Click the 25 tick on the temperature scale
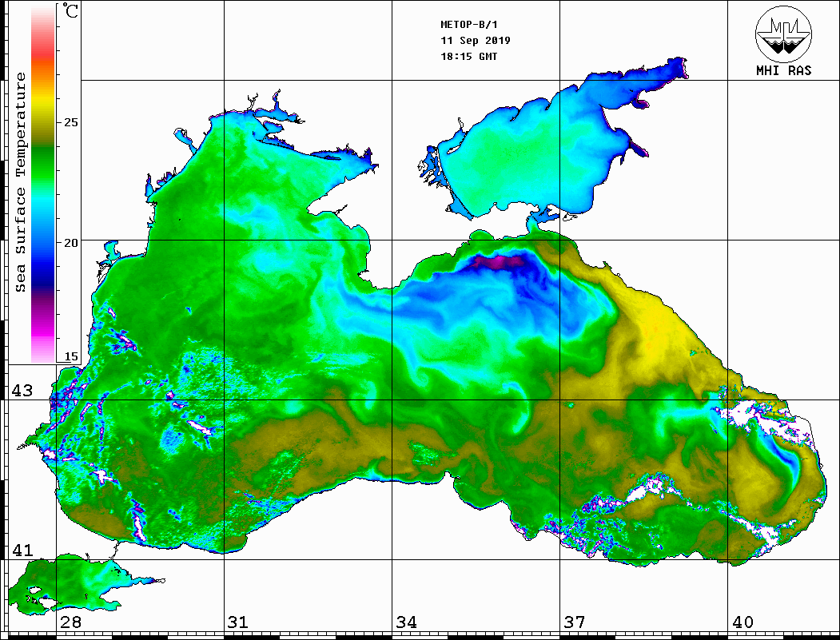 coord(71,123)
